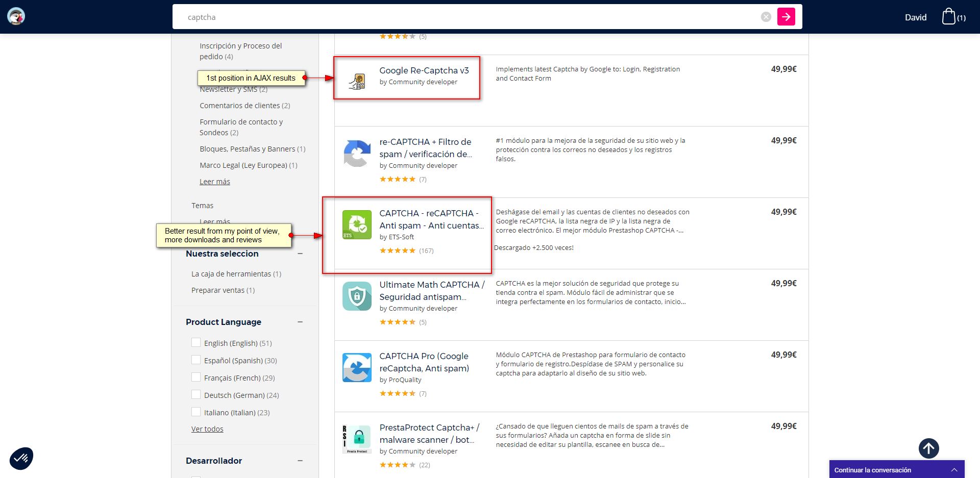Click Ver todos under Product Language
Image resolution: width=980 pixels, height=478 pixels.
207,429
